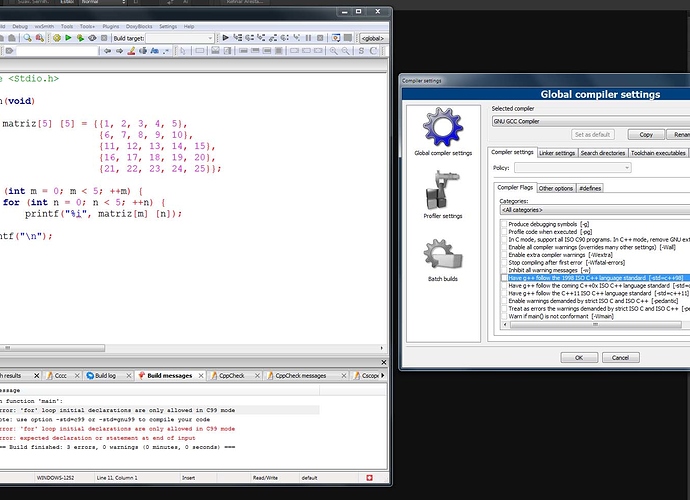The width and height of the screenshot is (690, 500).
Task: Switch to Search directories tab
Action: tap(602, 153)
